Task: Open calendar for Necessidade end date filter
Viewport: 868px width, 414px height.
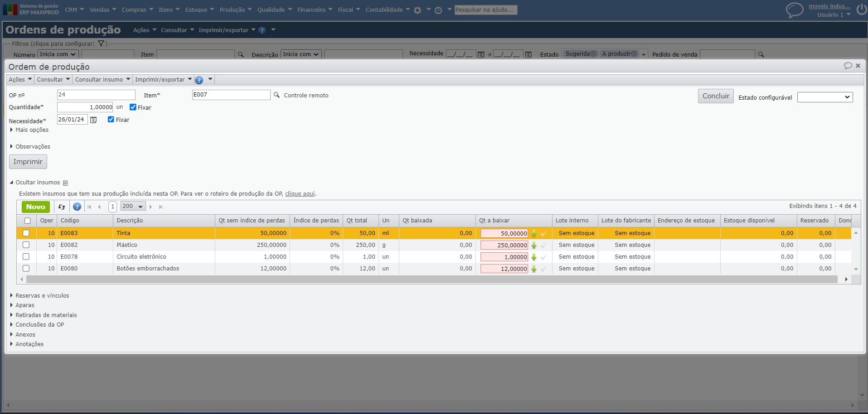Action: click(x=529, y=54)
